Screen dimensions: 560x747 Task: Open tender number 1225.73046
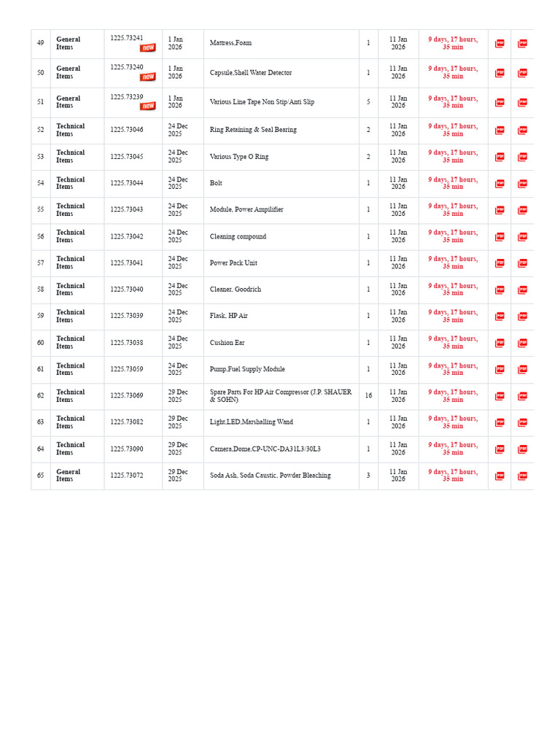127,130
